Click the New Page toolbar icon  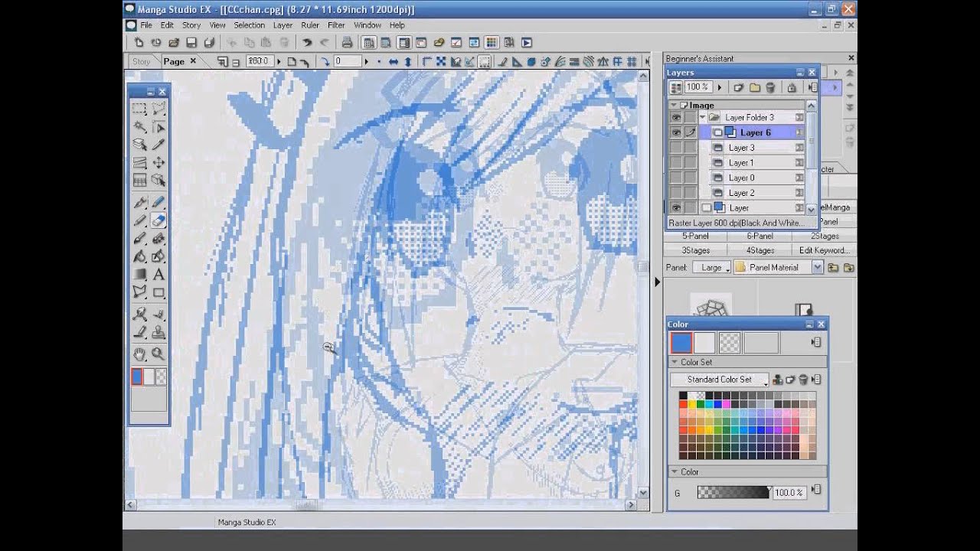tap(139, 43)
